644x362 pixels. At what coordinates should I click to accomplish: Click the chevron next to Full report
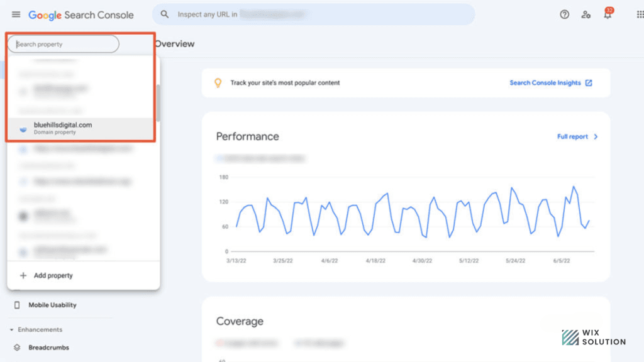click(596, 136)
